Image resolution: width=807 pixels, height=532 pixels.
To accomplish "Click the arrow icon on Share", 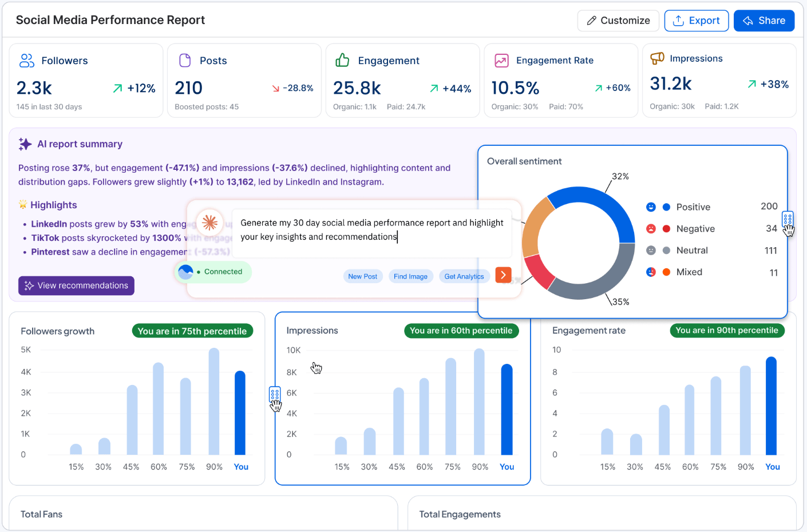I will pyautogui.click(x=748, y=21).
